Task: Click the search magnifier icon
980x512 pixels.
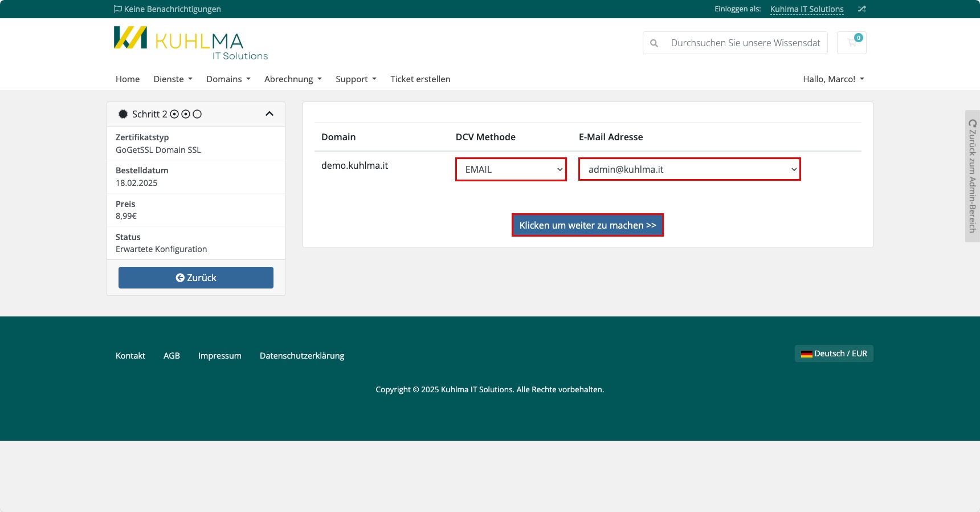Action: [654, 43]
